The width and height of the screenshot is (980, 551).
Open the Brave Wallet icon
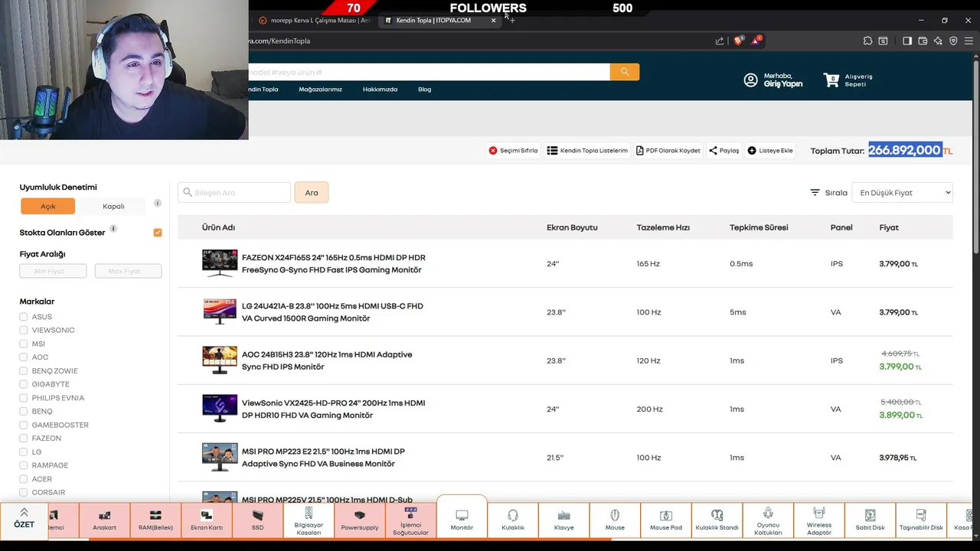pos(923,41)
